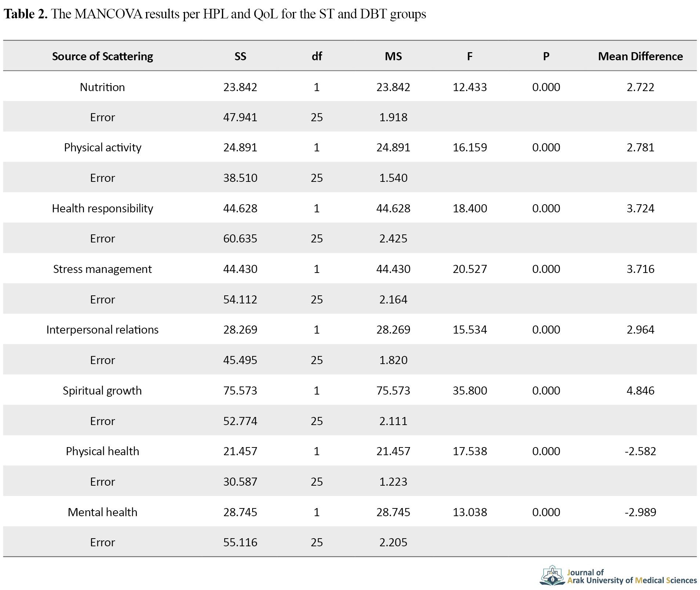Select the Physical health row label
Screen dimensions: 700x590
(x=102, y=451)
